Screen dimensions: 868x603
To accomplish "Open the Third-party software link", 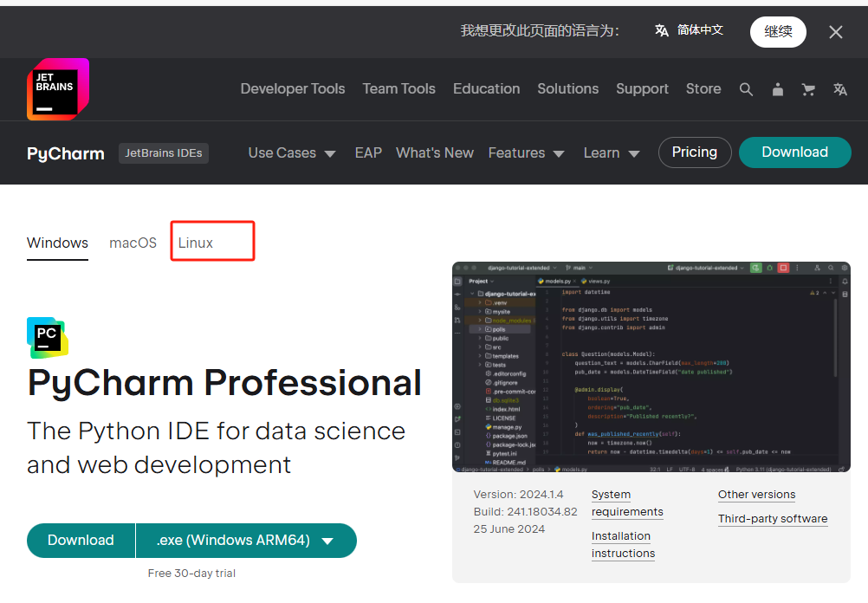I will click(773, 519).
